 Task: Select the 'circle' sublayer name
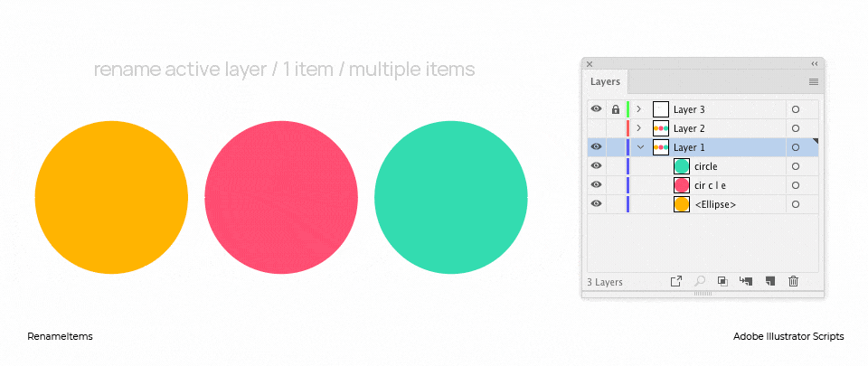click(706, 166)
